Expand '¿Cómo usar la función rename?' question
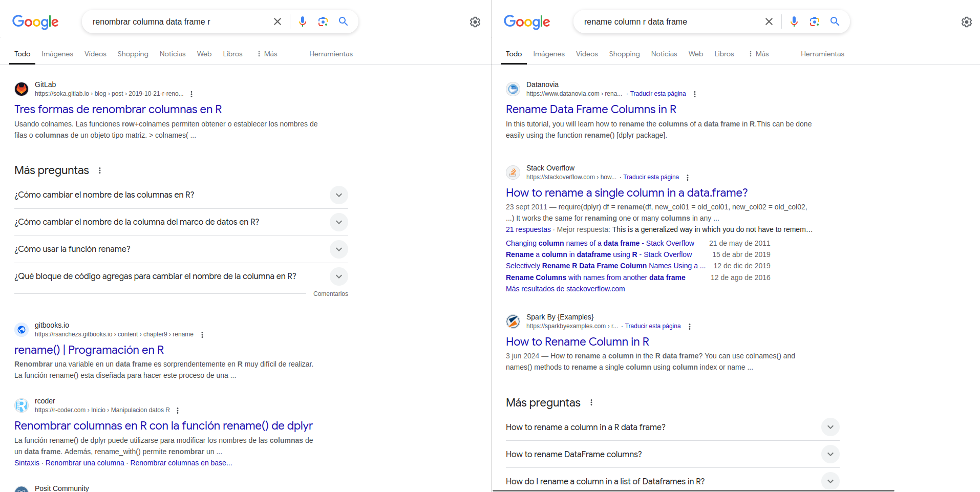The image size is (980, 492). pos(338,249)
